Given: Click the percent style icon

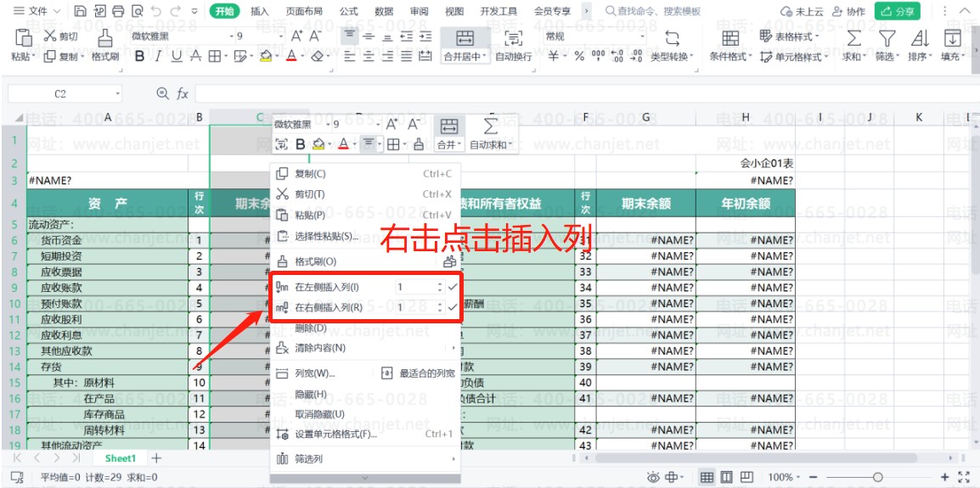Looking at the screenshot, I should [579, 57].
